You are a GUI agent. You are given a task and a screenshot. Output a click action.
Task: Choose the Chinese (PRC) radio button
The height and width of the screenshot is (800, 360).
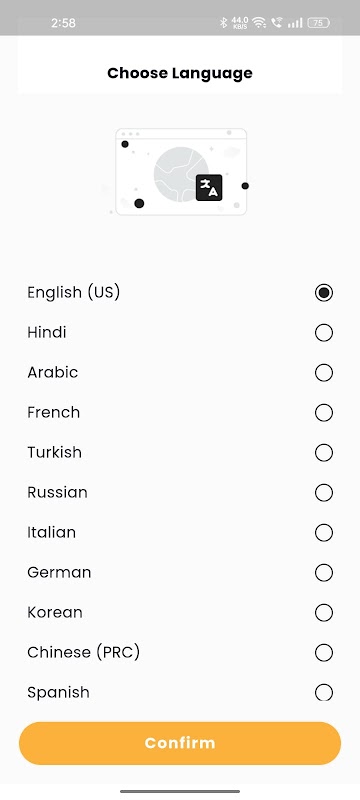324,653
